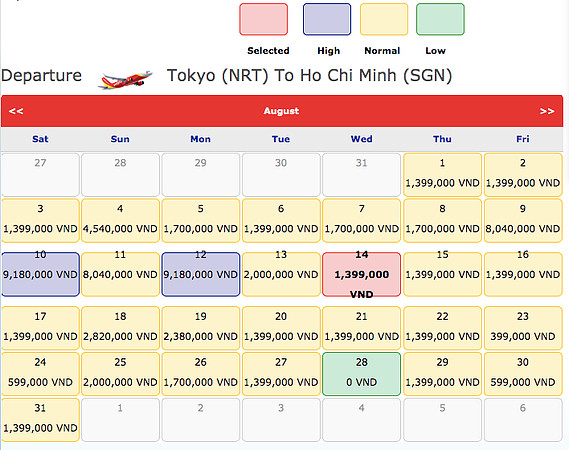Screen dimensions: 569x450
Task: Click the yellow Normal legend swatch
Action: pos(384,19)
